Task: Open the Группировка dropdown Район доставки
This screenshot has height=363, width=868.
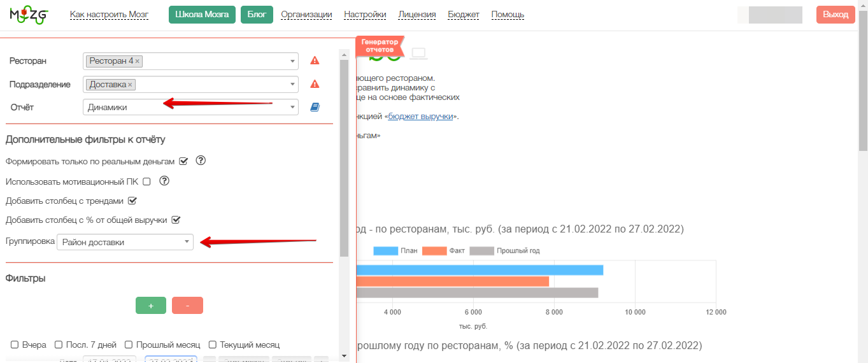Action: (x=125, y=242)
